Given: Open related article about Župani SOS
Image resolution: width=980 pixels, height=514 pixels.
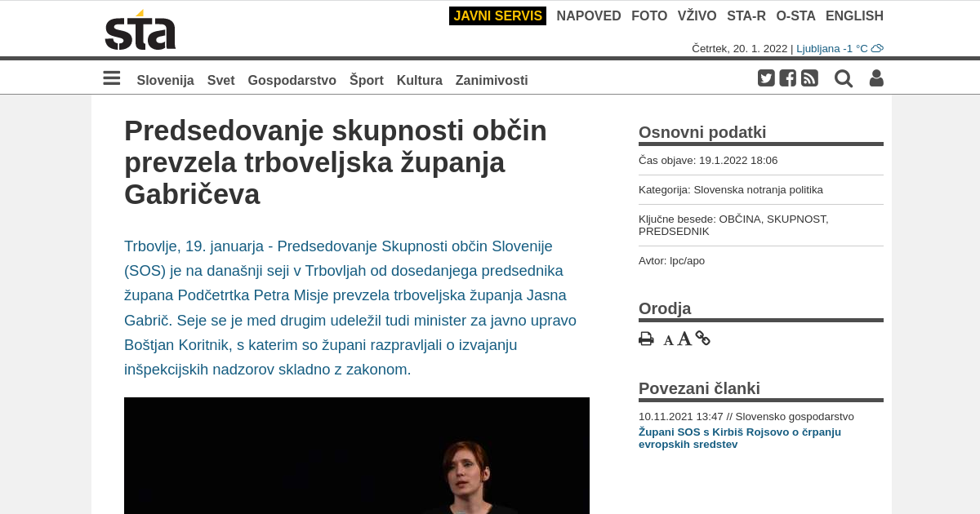Looking at the screenshot, I should 740,438.
